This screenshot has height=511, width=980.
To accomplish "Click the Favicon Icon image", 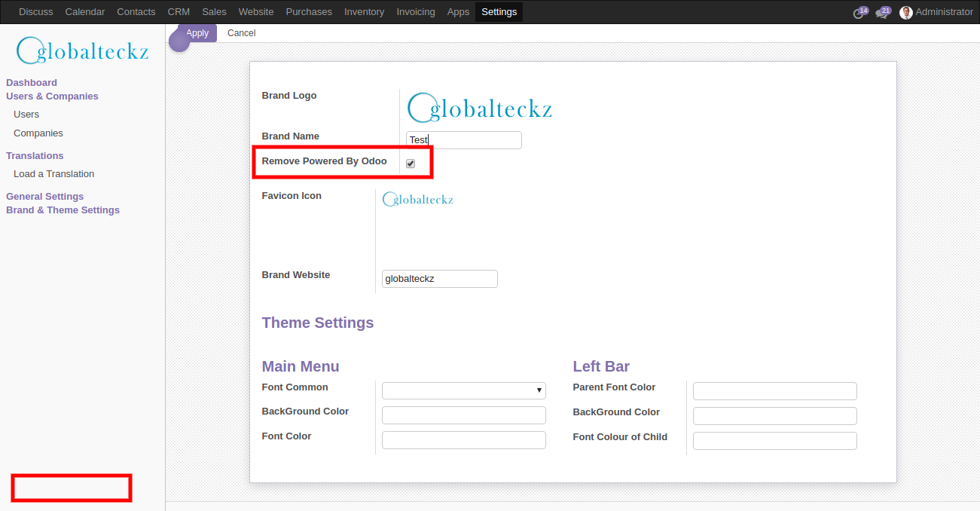I will pyautogui.click(x=418, y=199).
